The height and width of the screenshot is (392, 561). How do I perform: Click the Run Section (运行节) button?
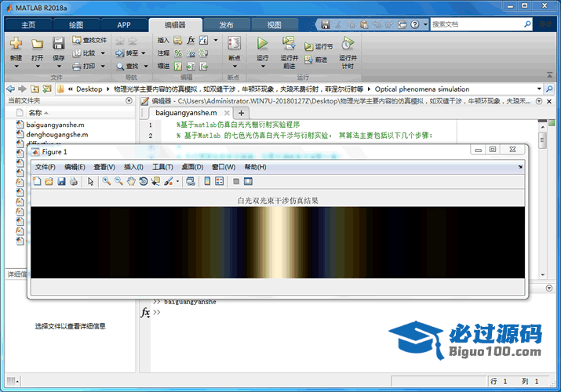(319, 46)
